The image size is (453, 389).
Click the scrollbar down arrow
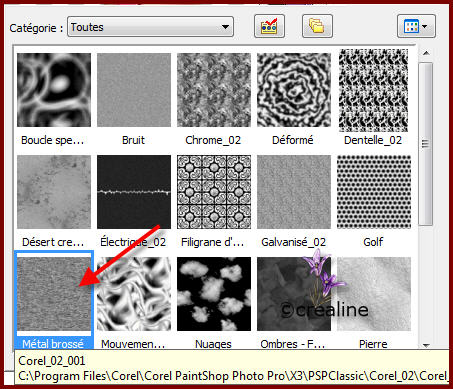(x=426, y=345)
